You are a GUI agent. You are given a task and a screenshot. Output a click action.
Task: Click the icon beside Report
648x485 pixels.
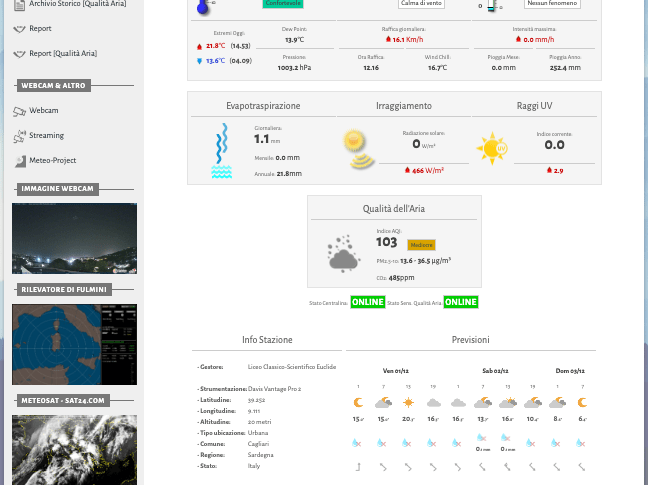pos(19,29)
